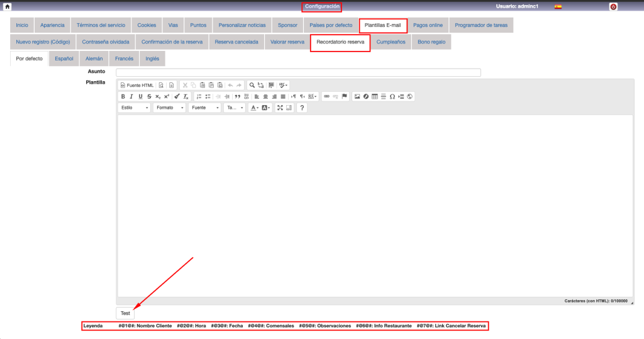Toggle strikethrough formatting
Viewport: 644px width, 339px height.
(149, 96)
